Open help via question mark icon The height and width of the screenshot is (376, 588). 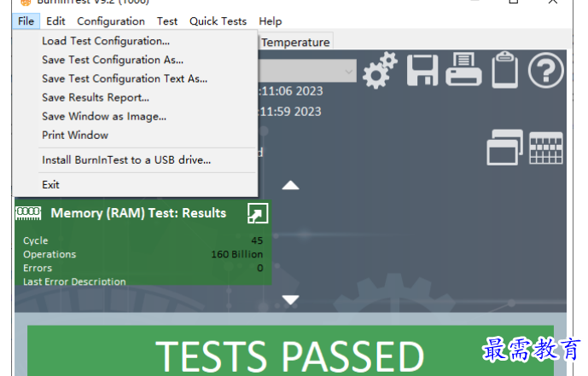click(545, 71)
